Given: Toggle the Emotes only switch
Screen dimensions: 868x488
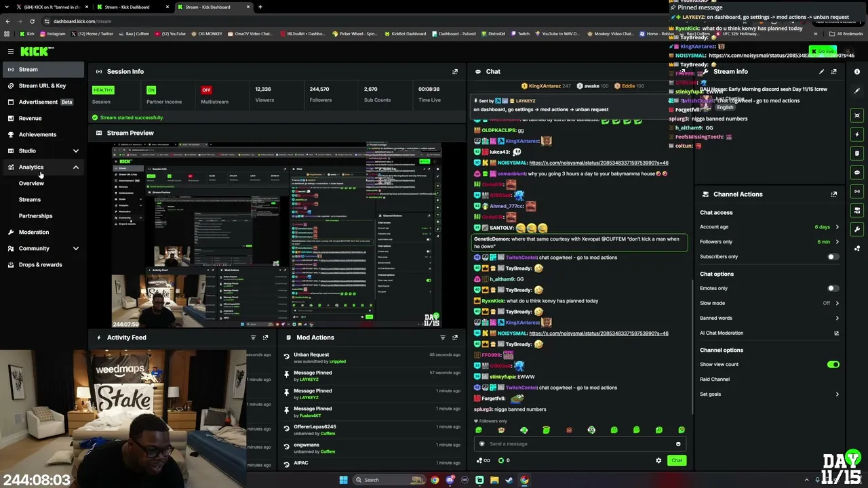Looking at the screenshot, I should 833,288.
